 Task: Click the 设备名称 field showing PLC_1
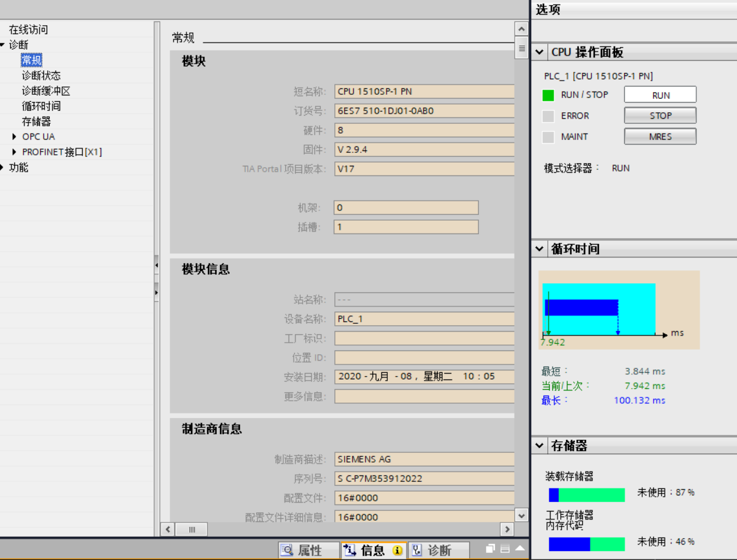point(424,319)
